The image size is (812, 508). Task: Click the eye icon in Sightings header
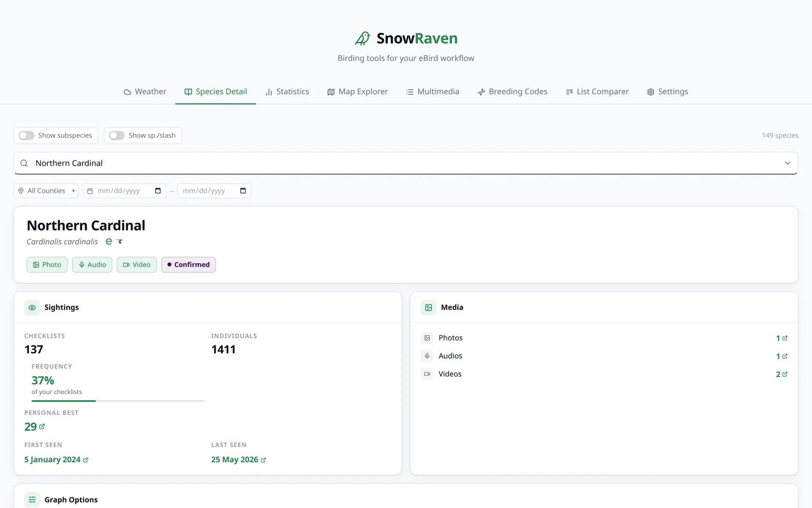[x=32, y=307]
